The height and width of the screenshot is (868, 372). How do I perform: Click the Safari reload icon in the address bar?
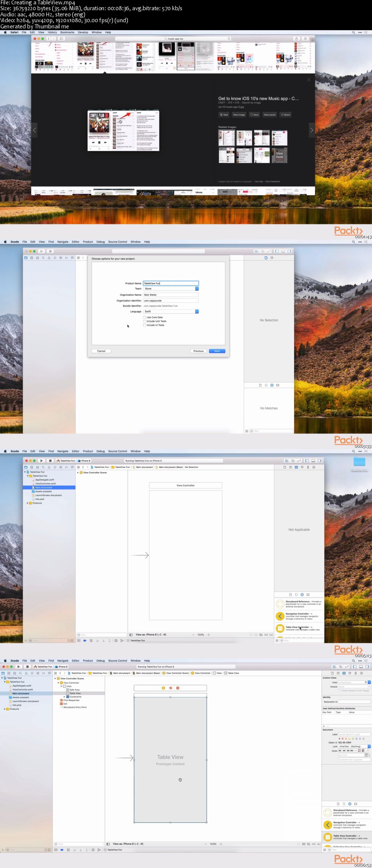(229, 39)
